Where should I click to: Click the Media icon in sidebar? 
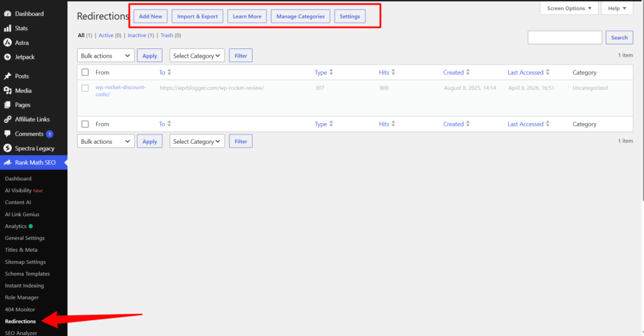8,90
